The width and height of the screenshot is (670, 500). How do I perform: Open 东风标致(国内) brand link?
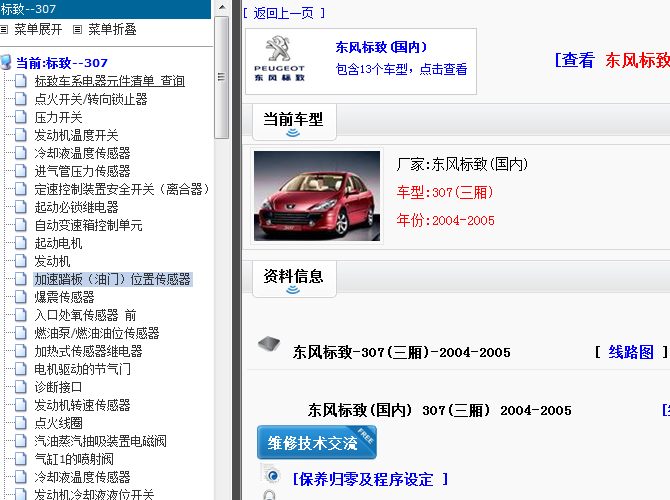point(381,47)
